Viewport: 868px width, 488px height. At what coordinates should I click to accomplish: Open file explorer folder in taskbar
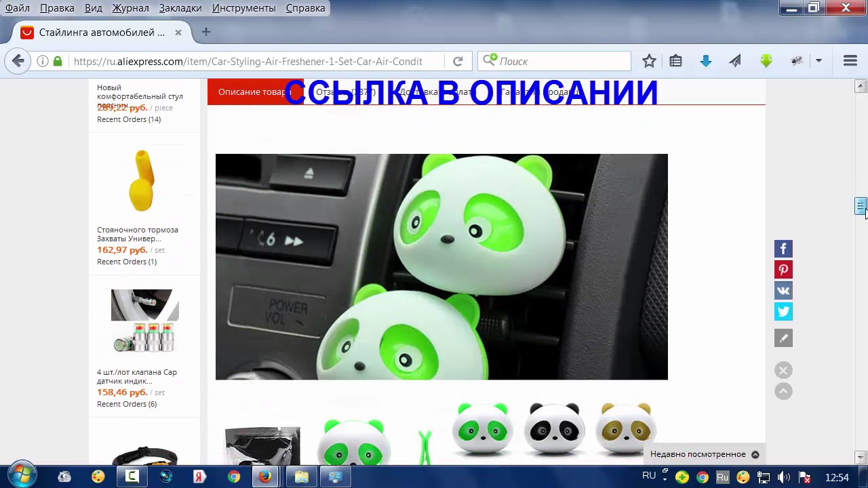coord(302,477)
